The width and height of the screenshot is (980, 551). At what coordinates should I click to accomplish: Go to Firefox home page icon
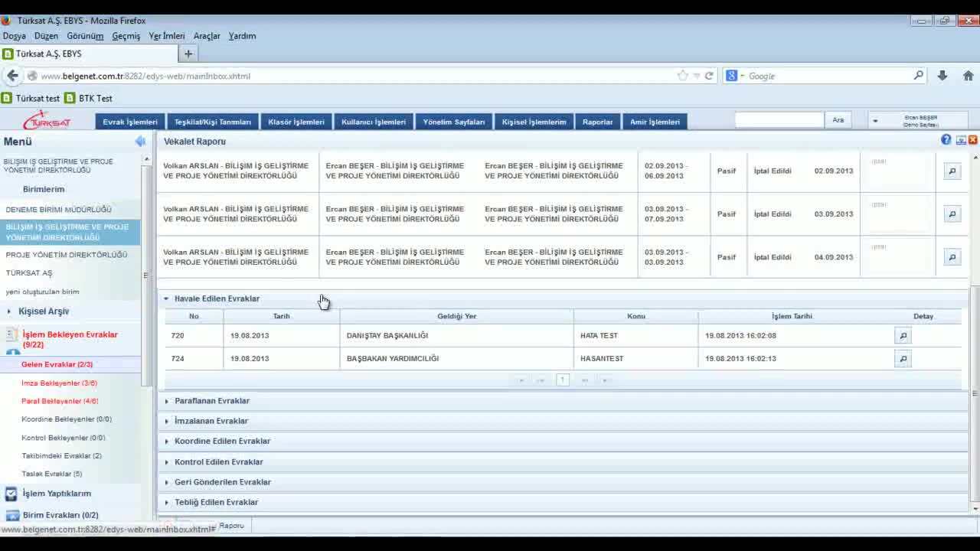968,76
